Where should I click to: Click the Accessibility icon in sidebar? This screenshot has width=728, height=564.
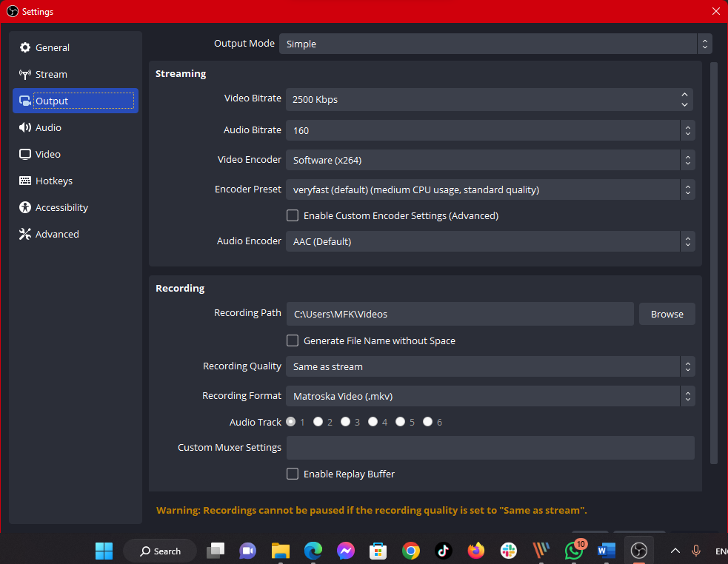(x=25, y=207)
